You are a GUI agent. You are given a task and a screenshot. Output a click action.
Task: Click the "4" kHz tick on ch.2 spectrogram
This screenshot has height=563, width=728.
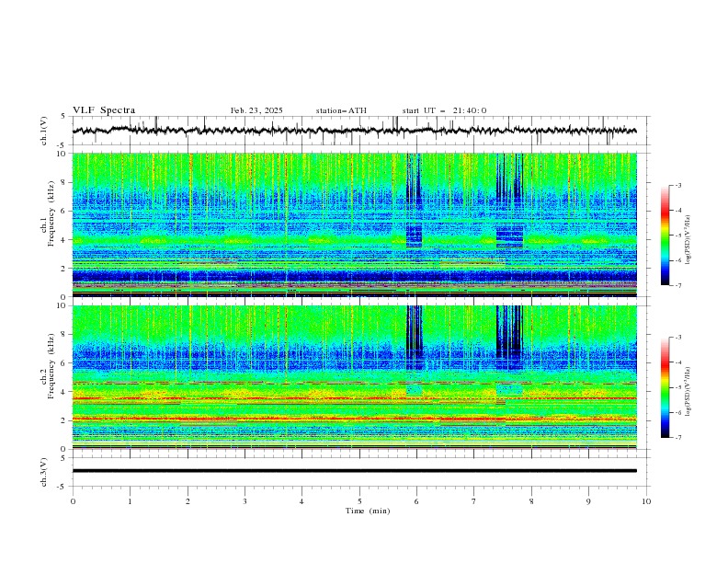coord(64,392)
